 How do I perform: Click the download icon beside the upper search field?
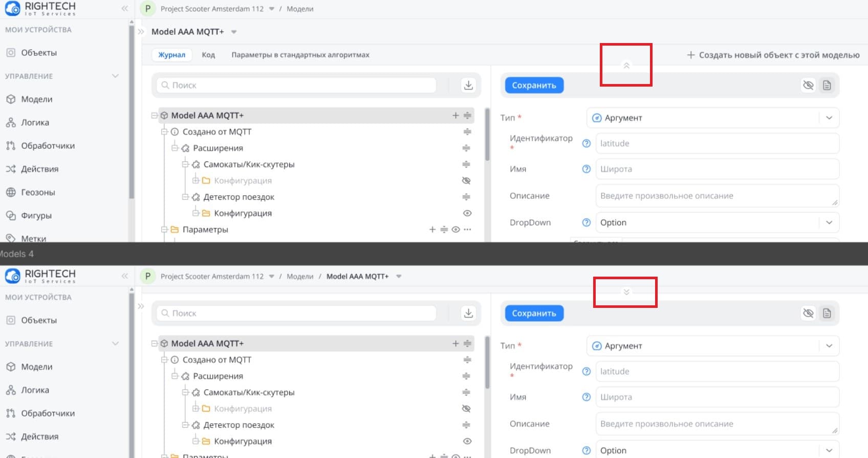468,85
